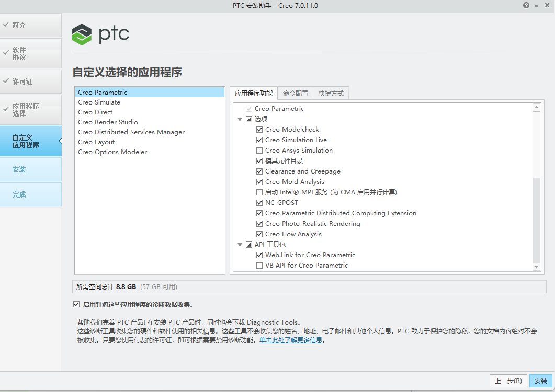
Task: Select Creo Render Studio in list
Action: [x=150, y=122]
